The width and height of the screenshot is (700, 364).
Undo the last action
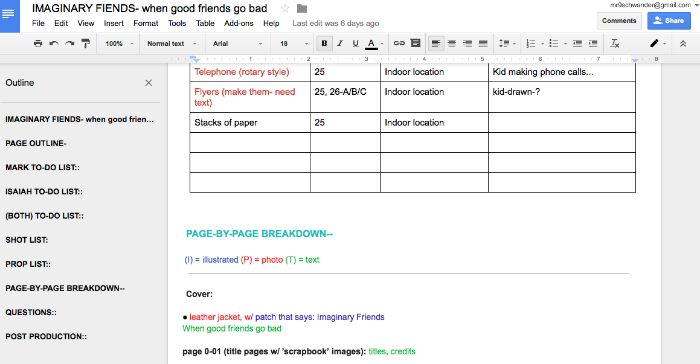(x=54, y=43)
